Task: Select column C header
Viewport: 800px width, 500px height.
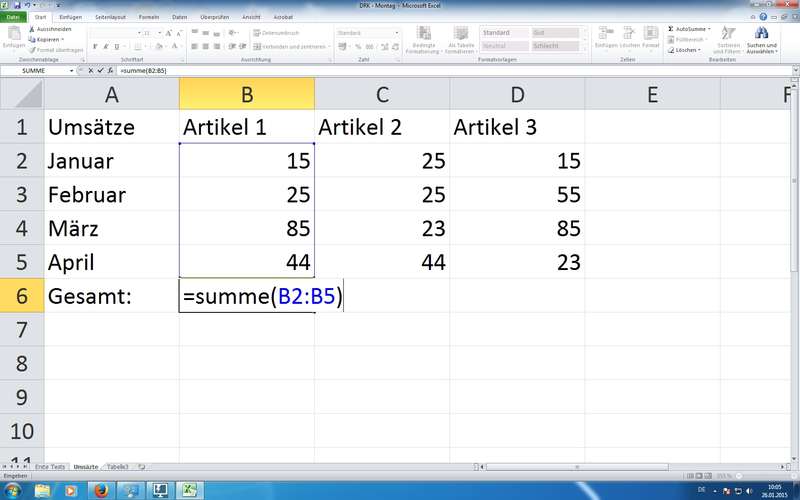Action: tap(382, 95)
